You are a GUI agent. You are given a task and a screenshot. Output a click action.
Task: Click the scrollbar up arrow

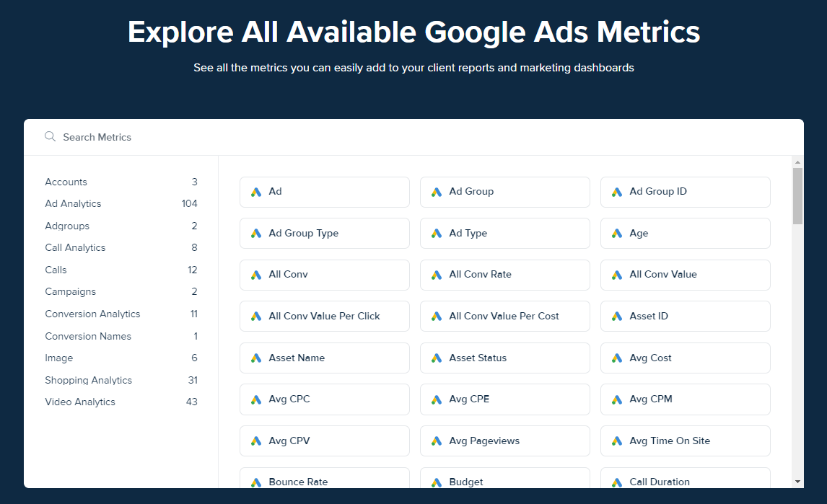pyautogui.click(x=797, y=162)
